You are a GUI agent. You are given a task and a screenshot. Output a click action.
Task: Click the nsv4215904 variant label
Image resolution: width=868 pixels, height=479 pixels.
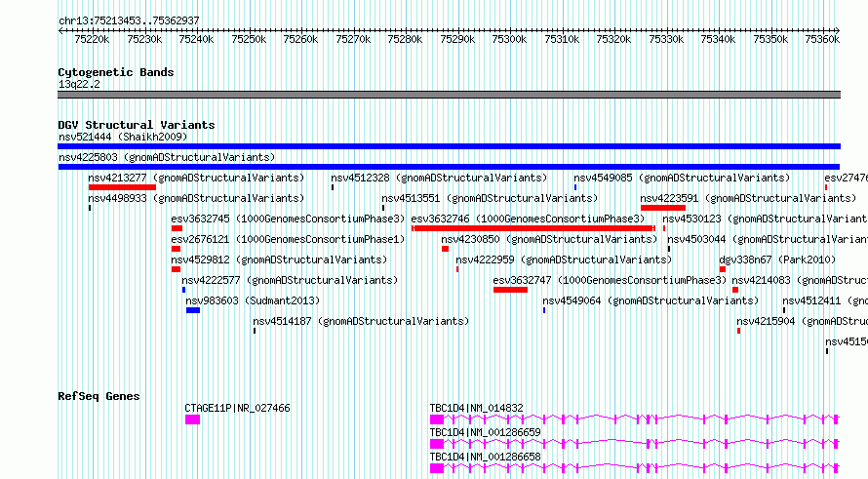tap(802, 321)
